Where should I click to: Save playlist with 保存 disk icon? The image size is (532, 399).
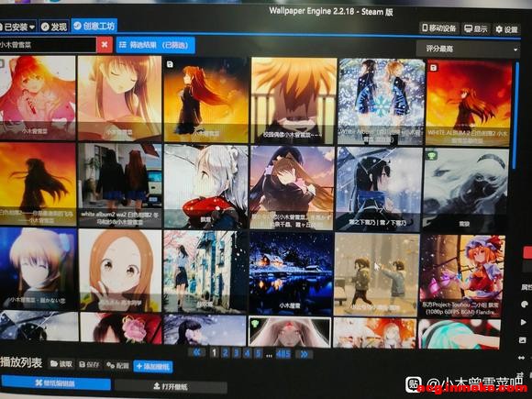pyautogui.click(x=89, y=365)
